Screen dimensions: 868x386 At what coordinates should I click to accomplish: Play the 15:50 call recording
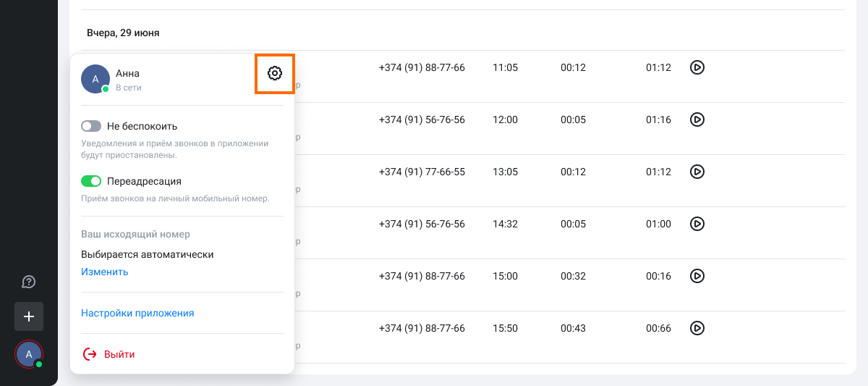[x=697, y=328]
